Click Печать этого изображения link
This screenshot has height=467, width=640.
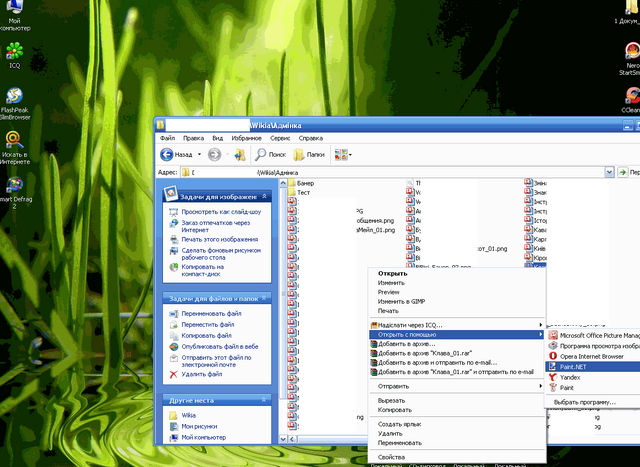220,240
